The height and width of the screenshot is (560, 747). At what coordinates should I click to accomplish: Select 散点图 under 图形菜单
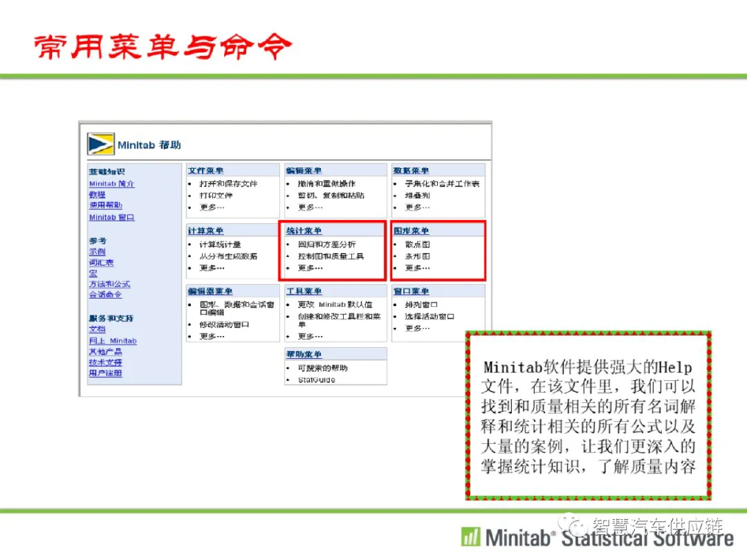[x=417, y=245]
